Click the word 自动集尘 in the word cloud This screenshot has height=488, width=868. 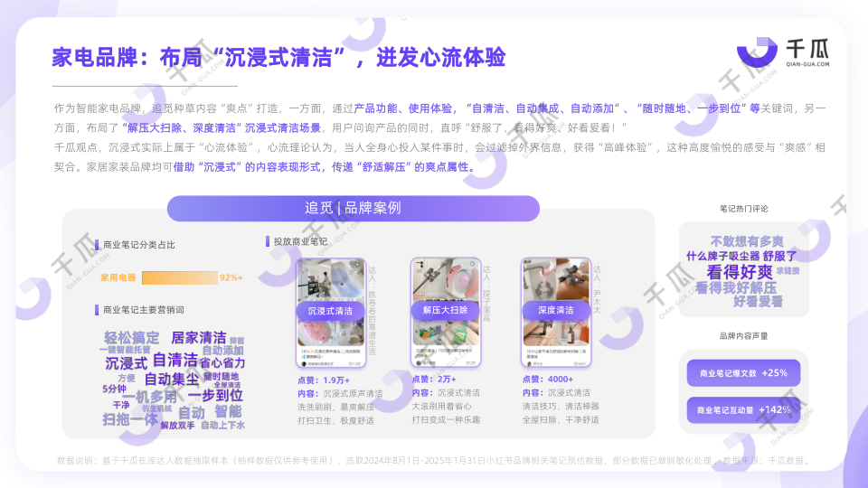(x=172, y=380)
